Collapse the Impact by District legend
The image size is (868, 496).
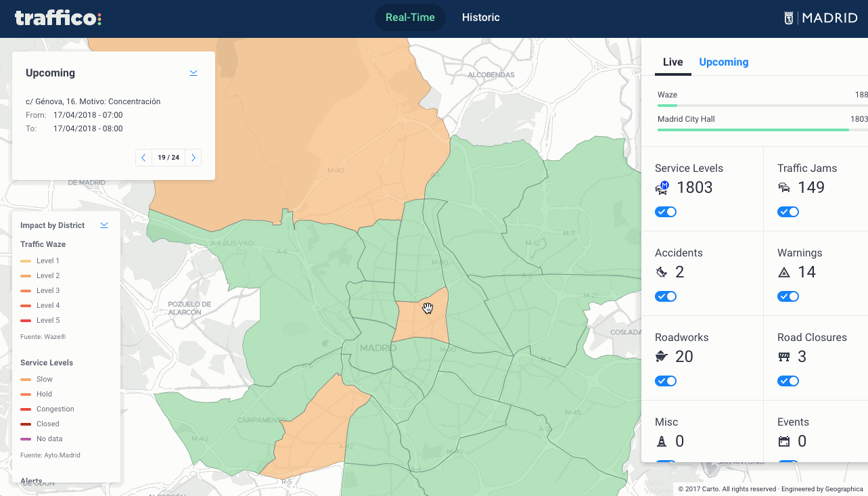(x=104, y=225)
